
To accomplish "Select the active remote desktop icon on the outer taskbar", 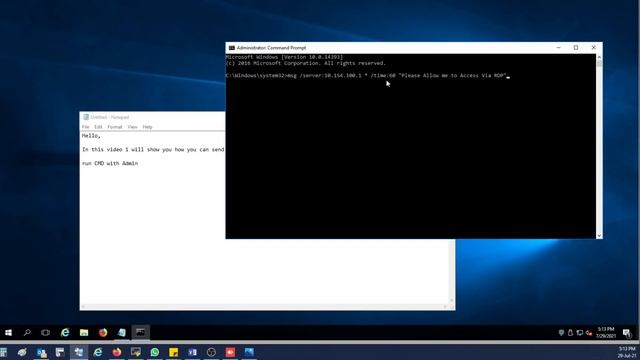I will pyautogui.click(x=79, y=352).
